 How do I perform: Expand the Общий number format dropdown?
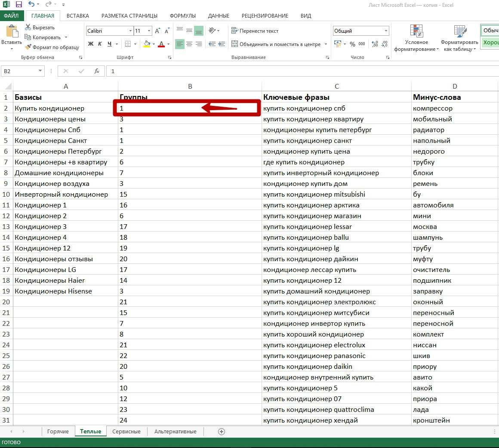tap(386, 31)
